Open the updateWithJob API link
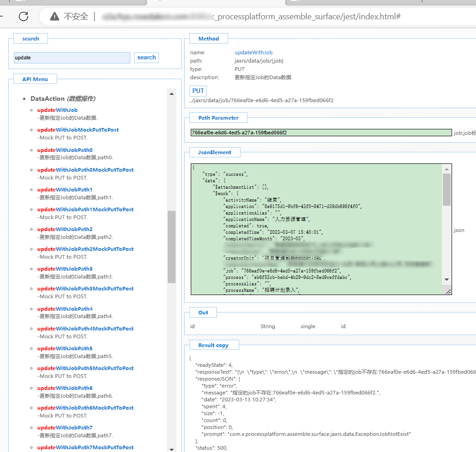Viewport: 476px width, 452px height. [57, 110]
